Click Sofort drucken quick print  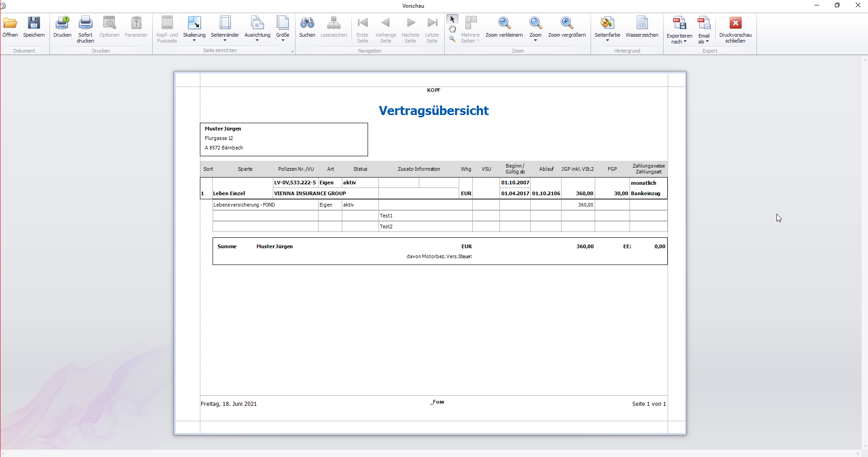85,30
